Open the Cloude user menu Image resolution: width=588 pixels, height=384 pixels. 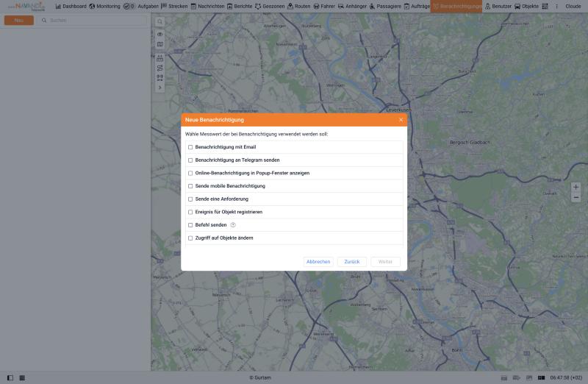[573, 7]
